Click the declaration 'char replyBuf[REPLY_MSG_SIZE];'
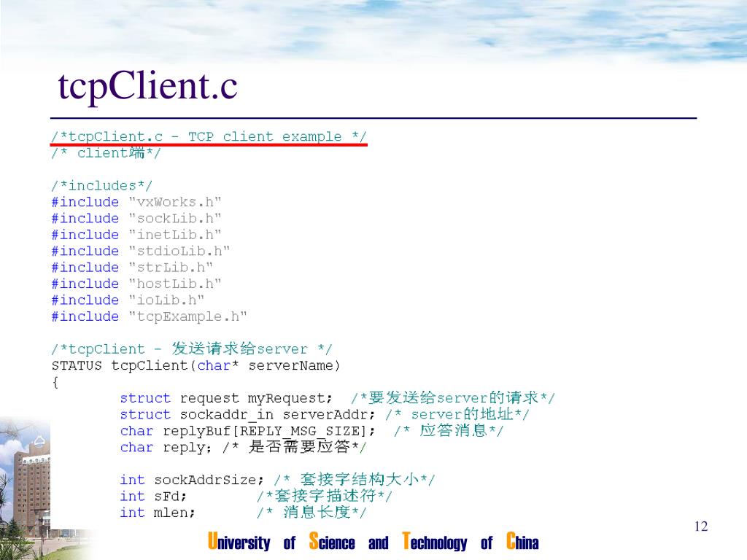Viewport: 747px width, 560px height. 247,431
